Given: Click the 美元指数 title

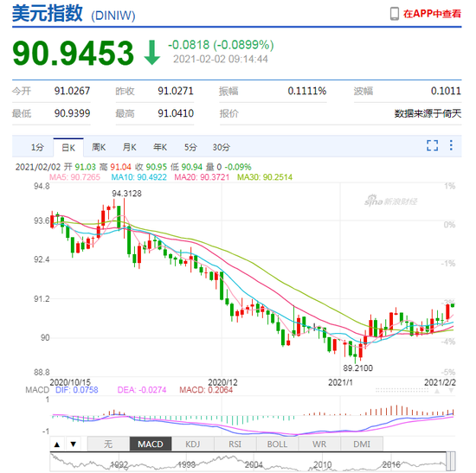Looking at the screenshot, I should (x=47, y=13).
